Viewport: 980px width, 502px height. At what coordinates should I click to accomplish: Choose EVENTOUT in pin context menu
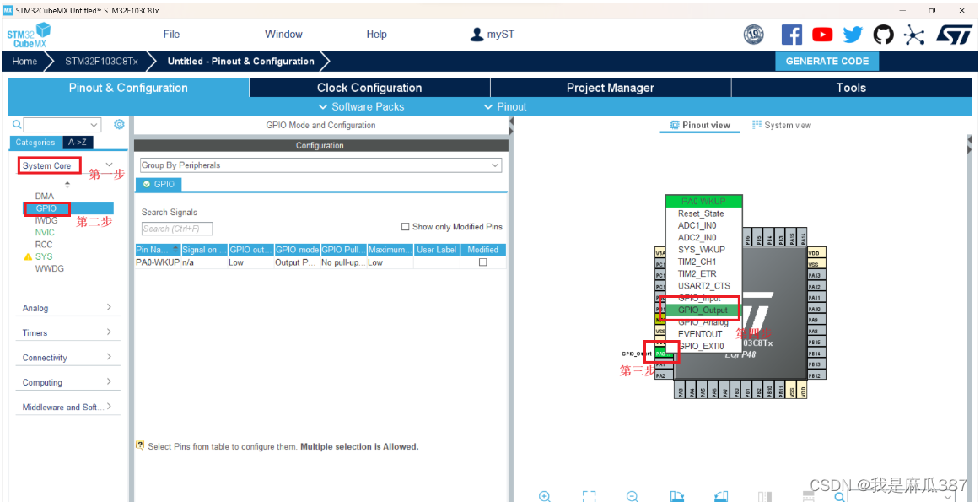pyautogui.click(x=700, y=334)
